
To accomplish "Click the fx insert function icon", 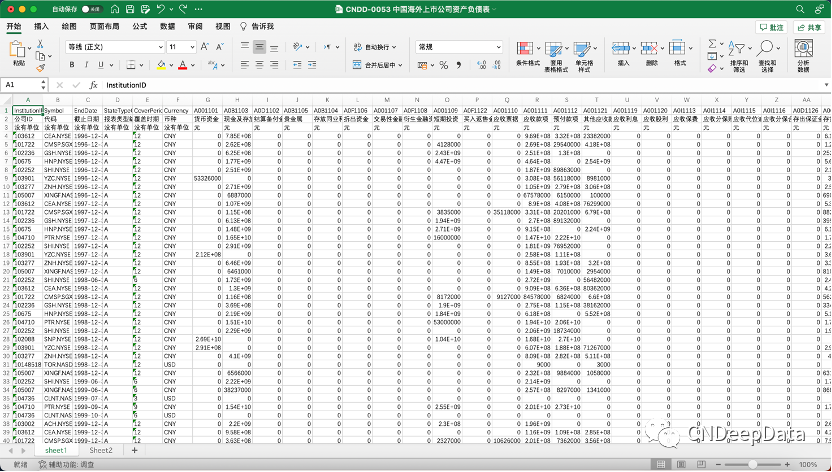I will [x=93, y=85].
